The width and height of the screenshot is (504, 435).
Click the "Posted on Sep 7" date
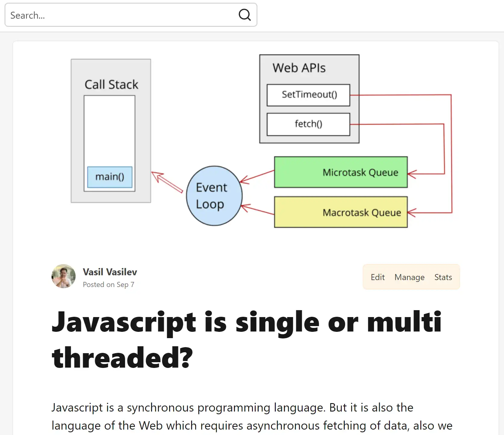coord(108,285)
